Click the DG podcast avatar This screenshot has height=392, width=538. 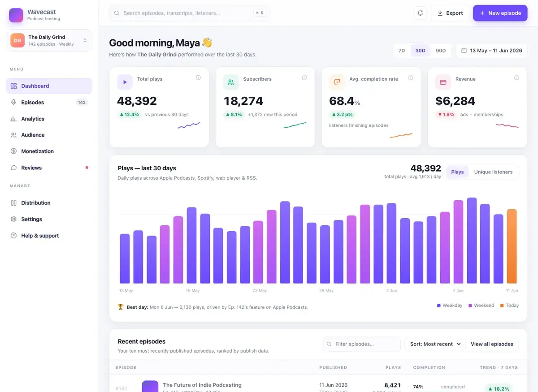click(x=17, y=40)
